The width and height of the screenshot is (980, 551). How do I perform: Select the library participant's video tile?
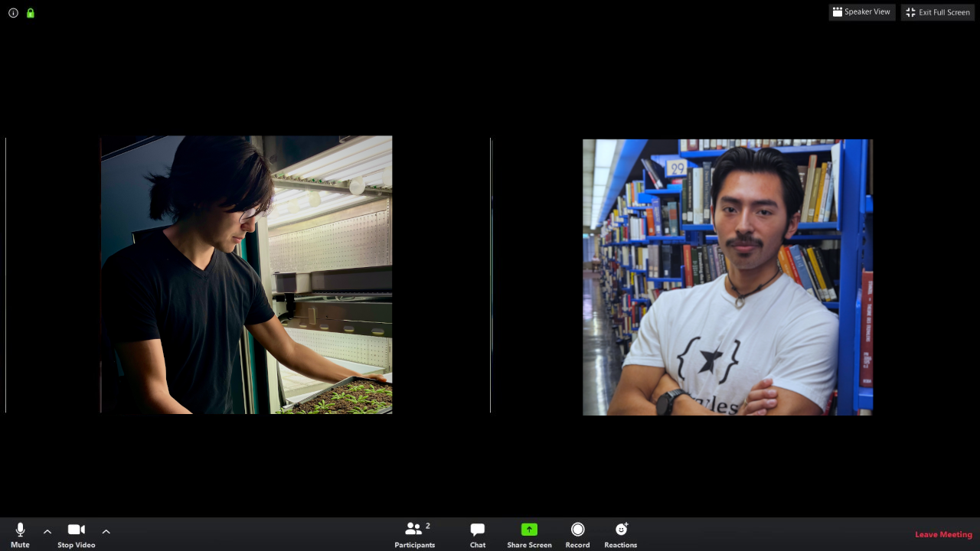[x=727, y=277]
